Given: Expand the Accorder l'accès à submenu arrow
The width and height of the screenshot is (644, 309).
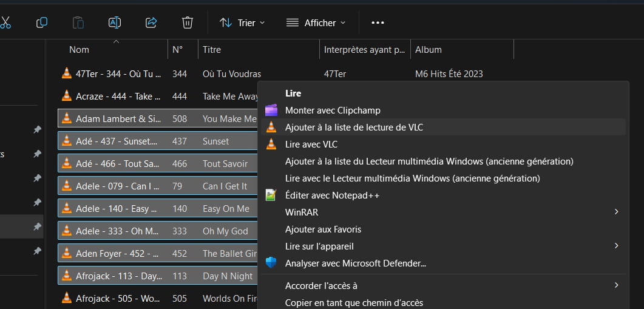Looking at the screenshot, I should coord(616,285).
